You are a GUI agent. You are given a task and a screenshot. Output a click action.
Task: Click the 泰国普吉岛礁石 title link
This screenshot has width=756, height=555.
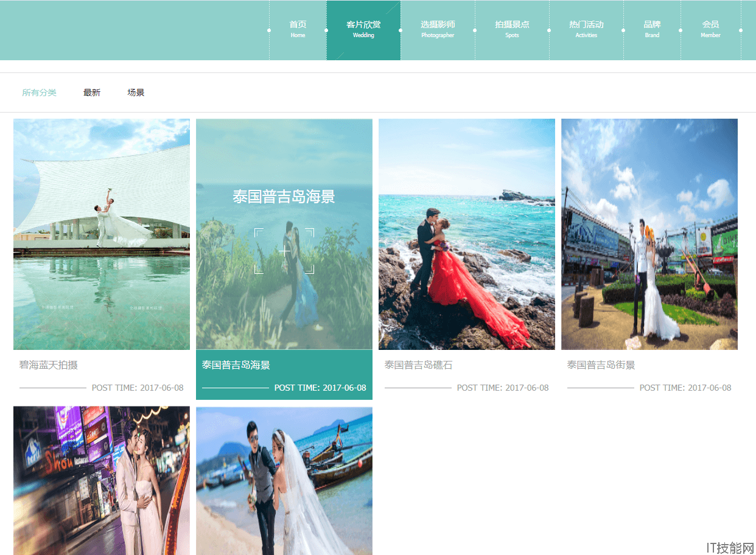tap(419, 365)
